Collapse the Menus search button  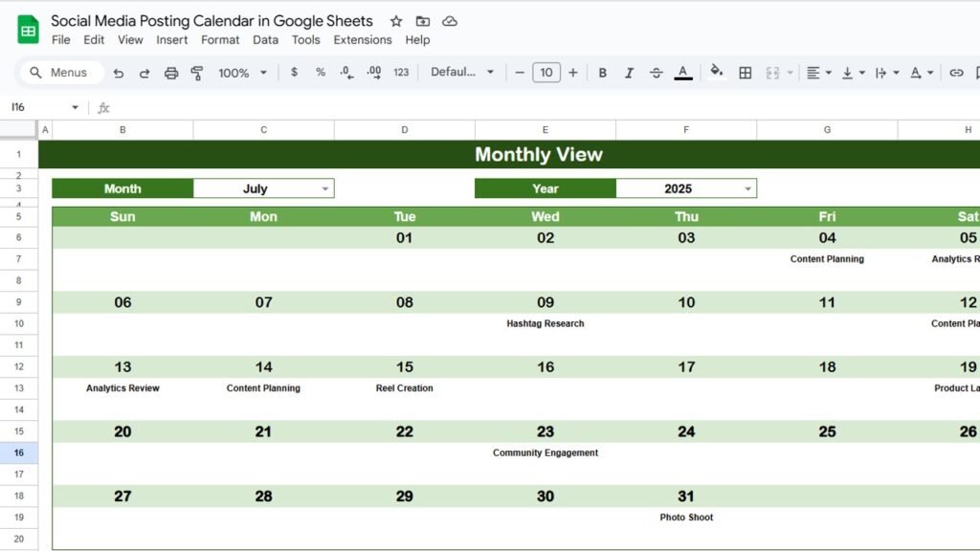[x=60, y=72]
